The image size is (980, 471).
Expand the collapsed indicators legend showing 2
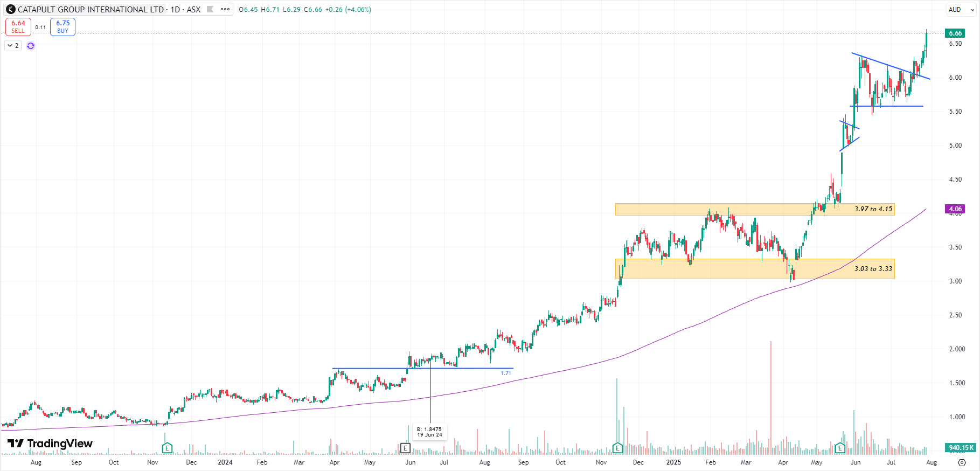click(13, 46)
